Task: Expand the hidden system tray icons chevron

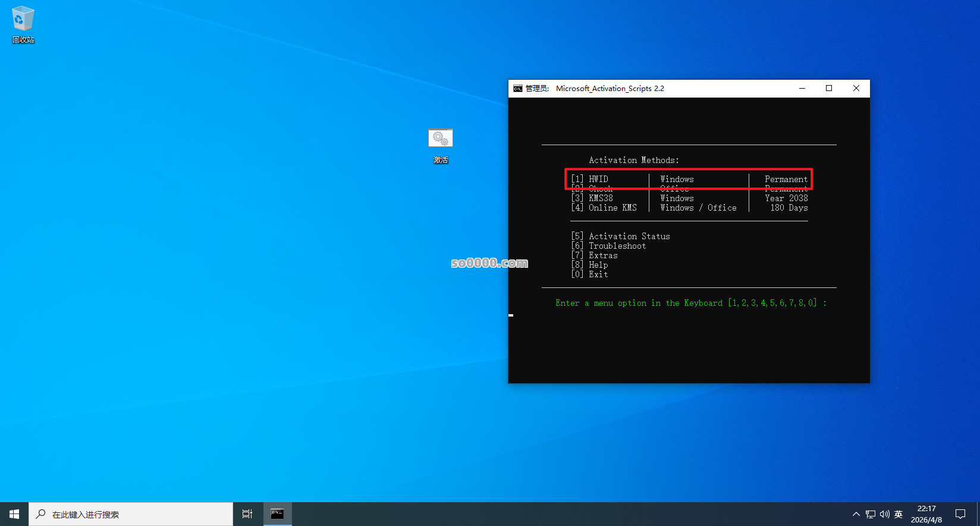Action: [856, 514]
